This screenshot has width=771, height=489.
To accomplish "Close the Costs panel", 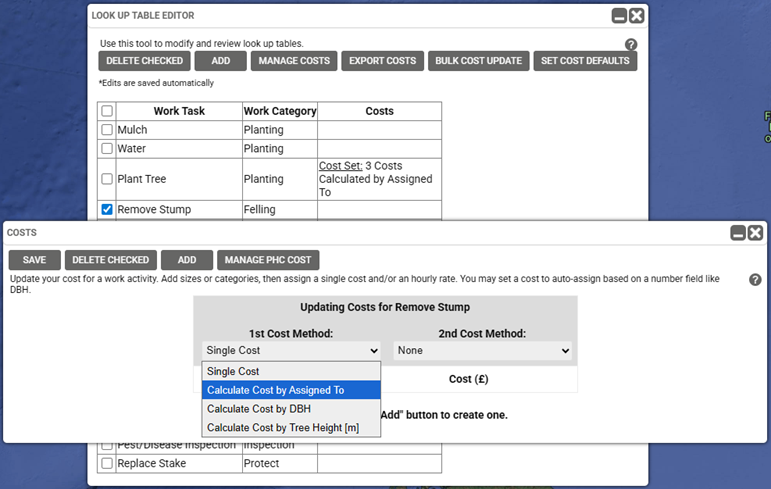I will (755, 233).
